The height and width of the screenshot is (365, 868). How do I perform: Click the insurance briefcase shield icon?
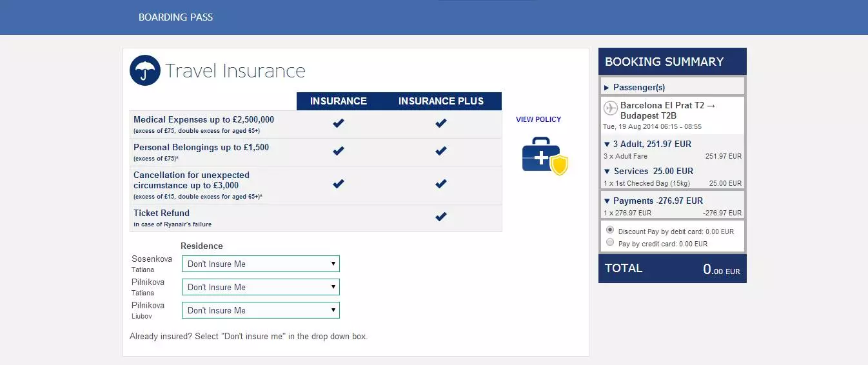click(545, 155)
